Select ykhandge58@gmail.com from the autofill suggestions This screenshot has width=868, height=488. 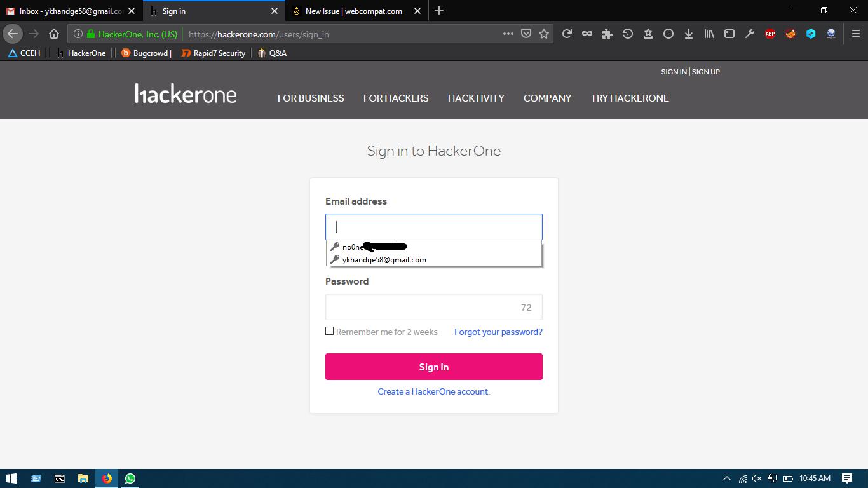(384, 259)
